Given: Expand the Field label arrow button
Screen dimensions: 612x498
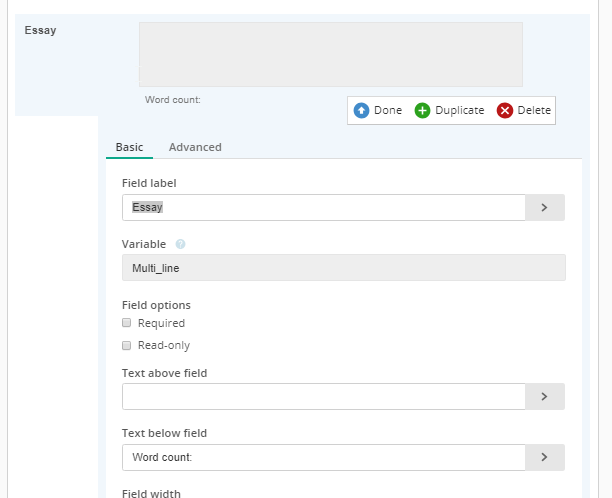Looking at the screenshot, I should (x=544, y=207).
